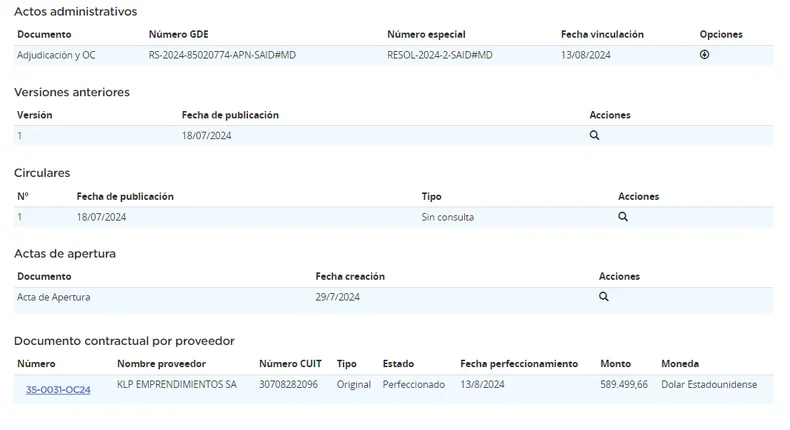Click the Dolar Estadounidense currency cell

(709, 384)
